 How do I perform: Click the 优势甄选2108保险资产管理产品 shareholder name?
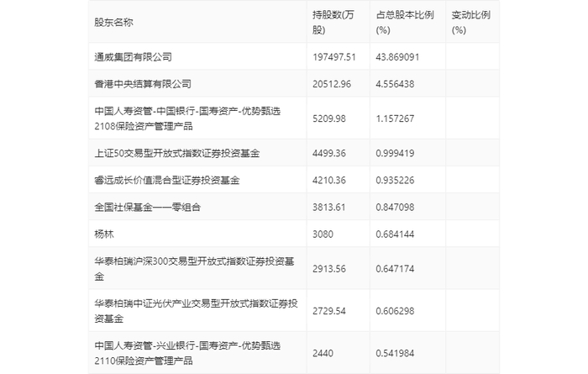pos(187,119)
